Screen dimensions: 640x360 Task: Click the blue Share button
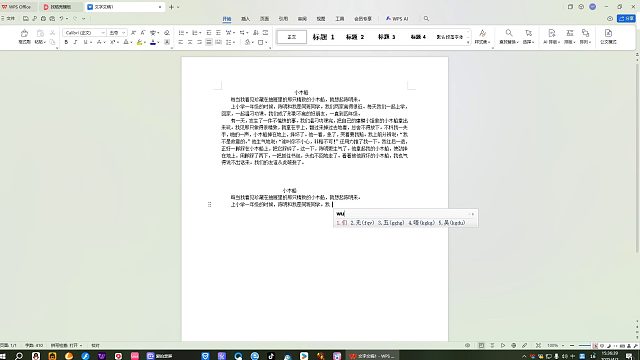point(627,19)
